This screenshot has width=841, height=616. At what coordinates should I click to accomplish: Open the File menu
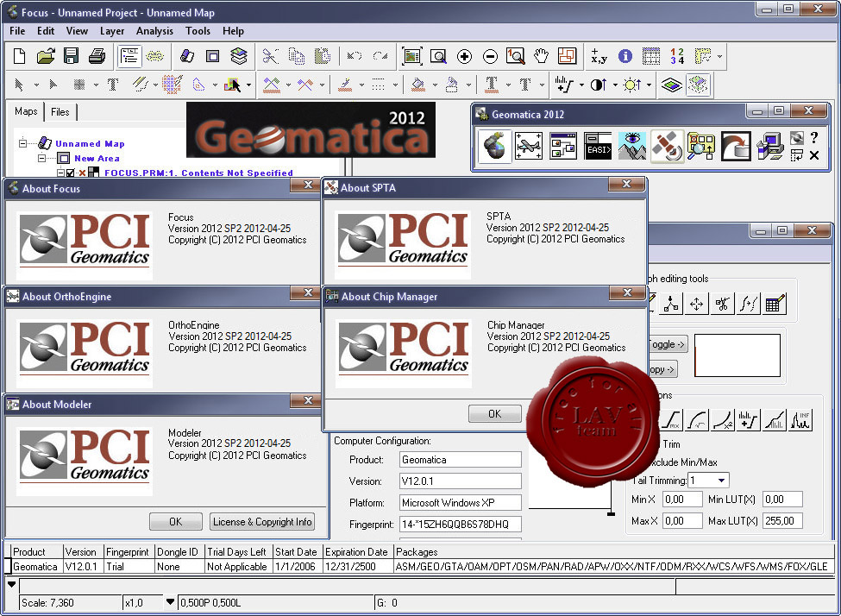tap(17, 31)
